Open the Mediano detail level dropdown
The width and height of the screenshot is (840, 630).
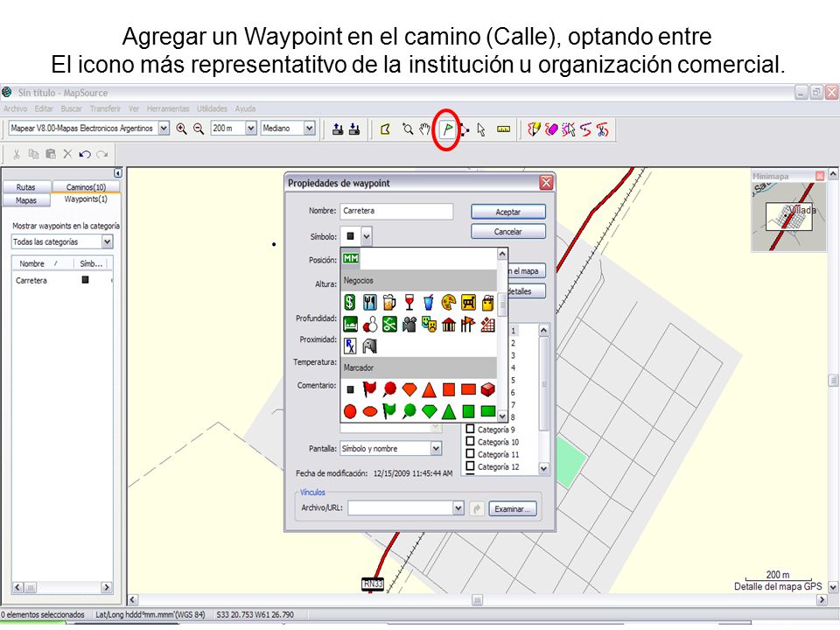309,129
